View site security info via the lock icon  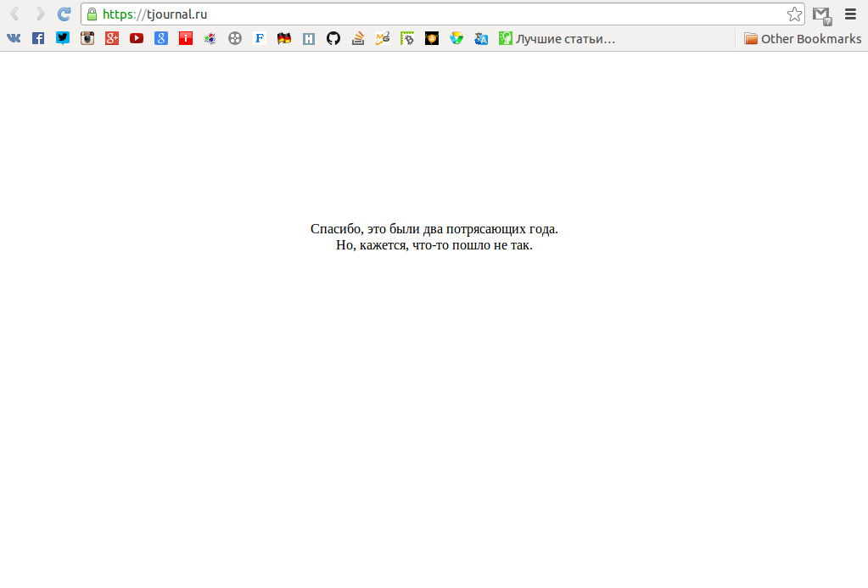click(92, 14)
